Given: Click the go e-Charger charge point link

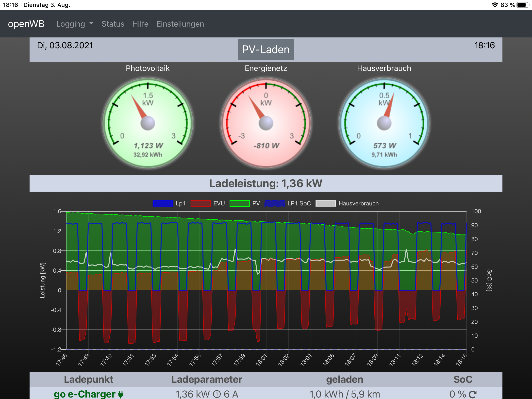Looking at the screenshot, I should (x=84, y=394).
